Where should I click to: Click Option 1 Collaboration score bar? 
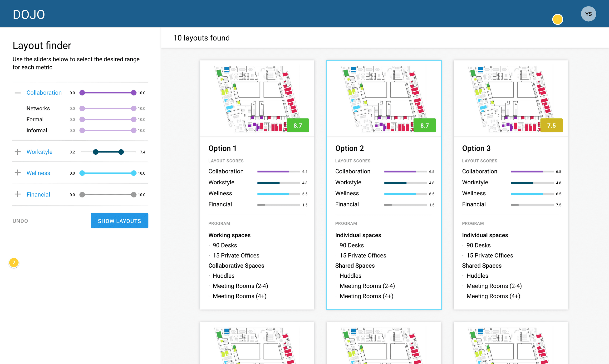point(279,172)
